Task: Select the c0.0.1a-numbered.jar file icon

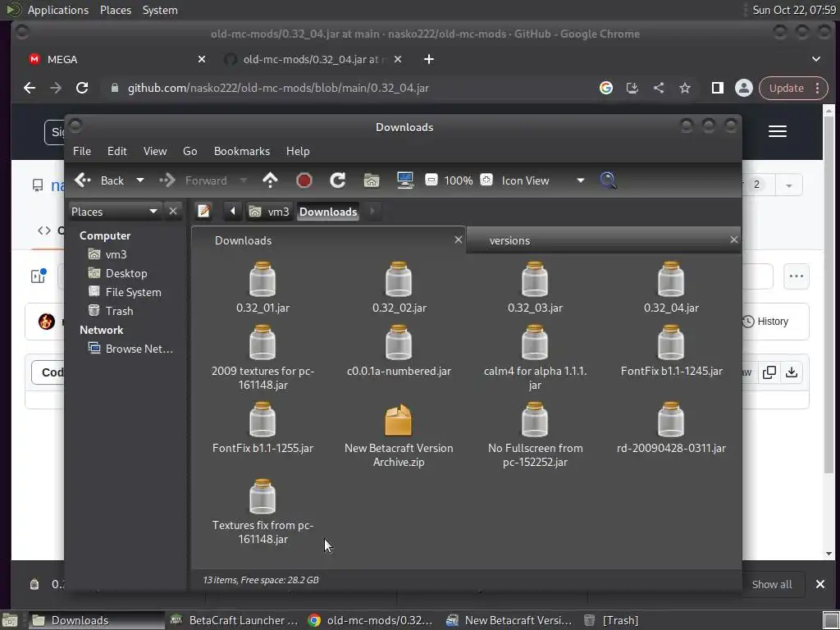Action: pyautogui.click(x=399, y=343)
